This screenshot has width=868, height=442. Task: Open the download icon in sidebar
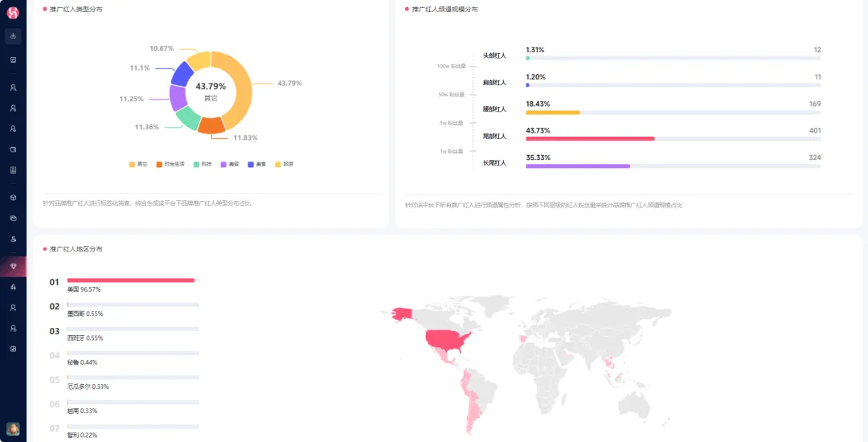click(x=14, y=36)
